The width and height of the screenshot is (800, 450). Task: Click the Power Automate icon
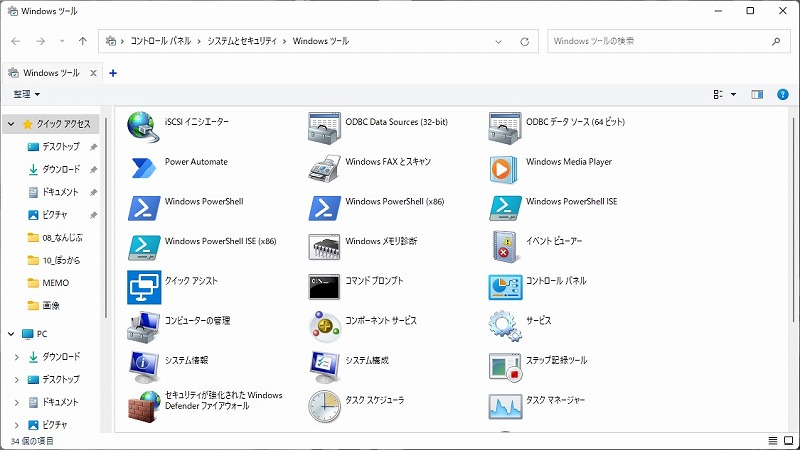tap(143, 168)
